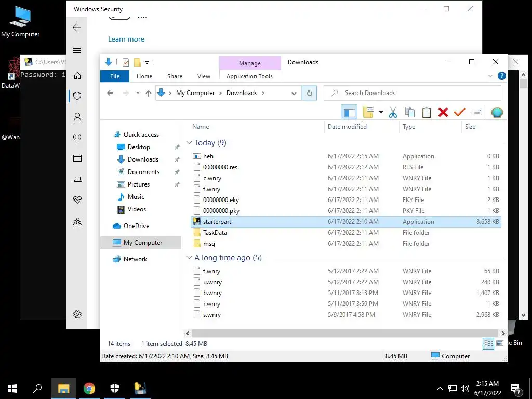Viewport: 532px width, 399px height.
Task: Select Documents in navigation pane
Action: pos(143,172)
